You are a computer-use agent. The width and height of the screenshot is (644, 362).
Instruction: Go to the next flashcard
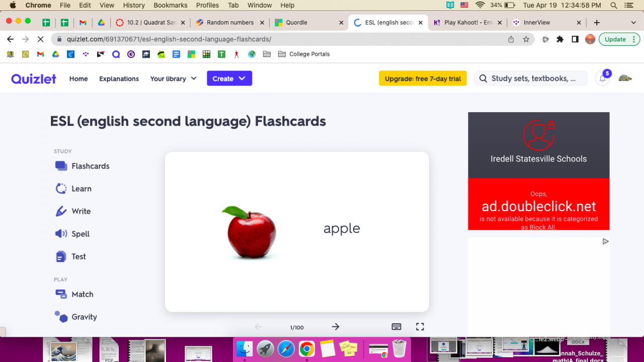coord(336,327)
